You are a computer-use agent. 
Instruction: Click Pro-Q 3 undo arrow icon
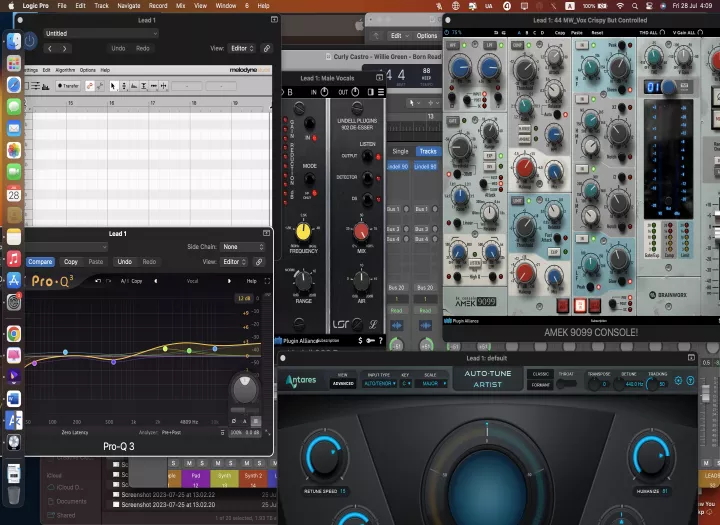pyautogui.click(x=98, y=281)
